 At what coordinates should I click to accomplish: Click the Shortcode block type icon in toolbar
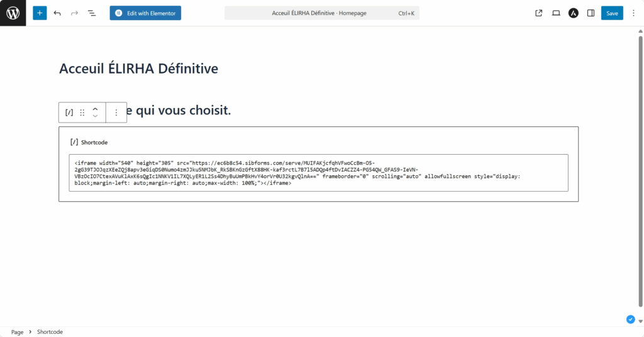coord(69,113)
